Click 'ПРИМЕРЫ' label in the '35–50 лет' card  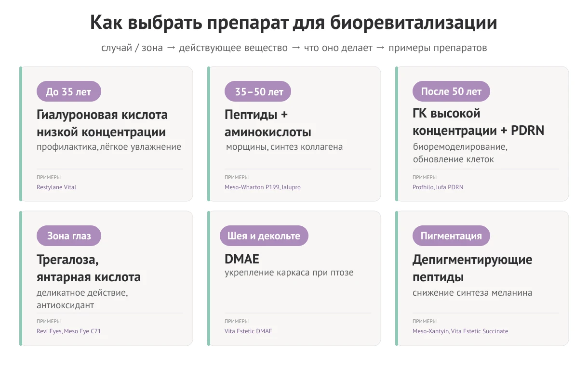tap(237, 177)
